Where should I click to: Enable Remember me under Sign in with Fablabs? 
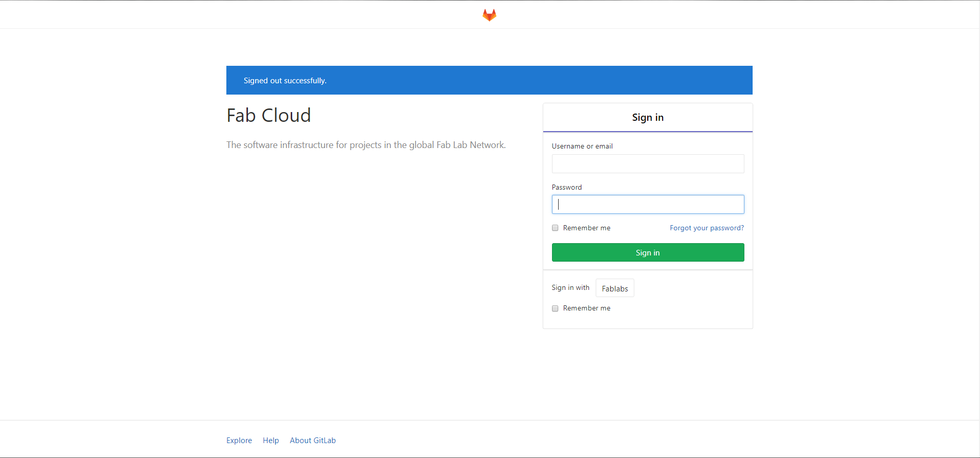pos(555,308)
